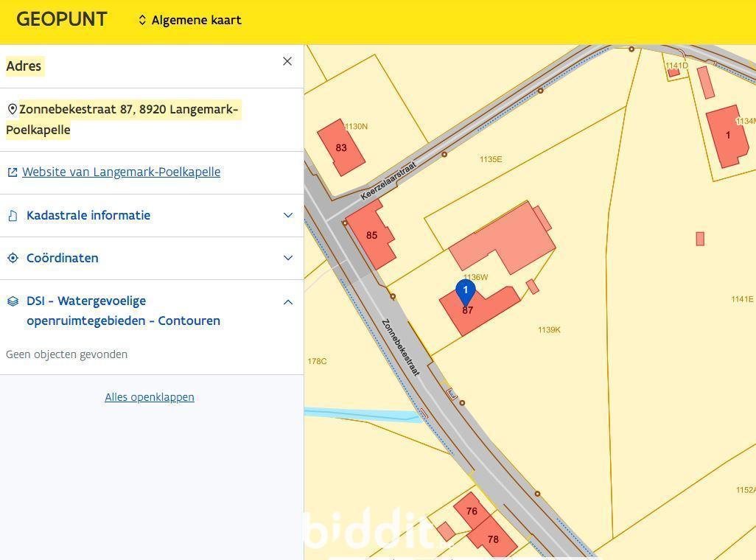The image size is (756, 560).
Task: Click the Kadastrale informatie document icon
Action: (x=13, y=216)
